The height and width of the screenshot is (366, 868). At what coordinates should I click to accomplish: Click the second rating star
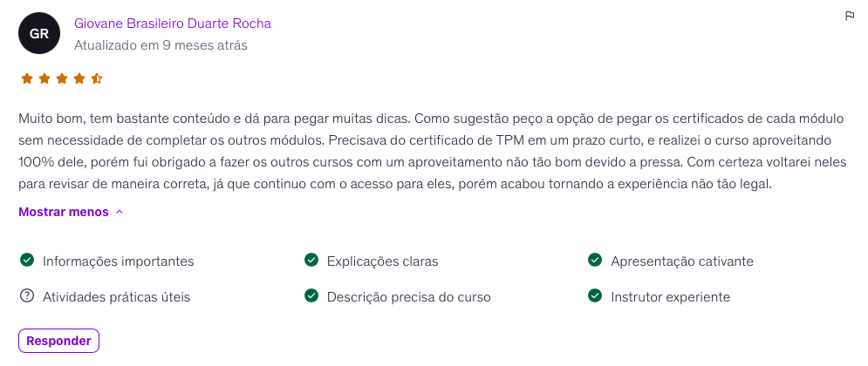pos(44,78)
